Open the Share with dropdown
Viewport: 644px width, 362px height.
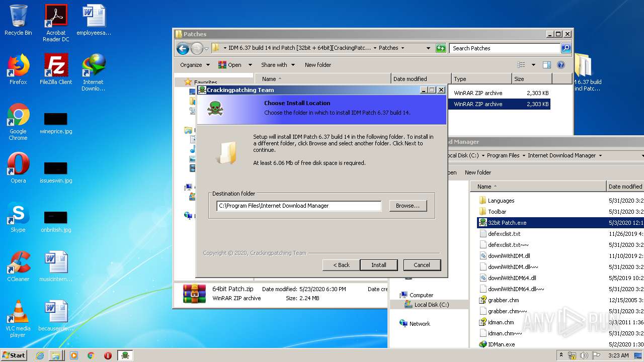pyautogui.click(x=277, y=65)
